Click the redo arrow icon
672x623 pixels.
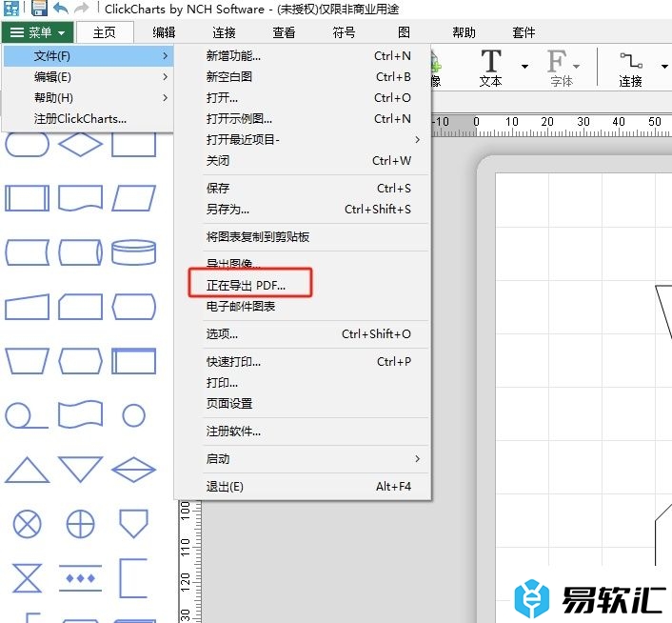[x=81, y=8]
